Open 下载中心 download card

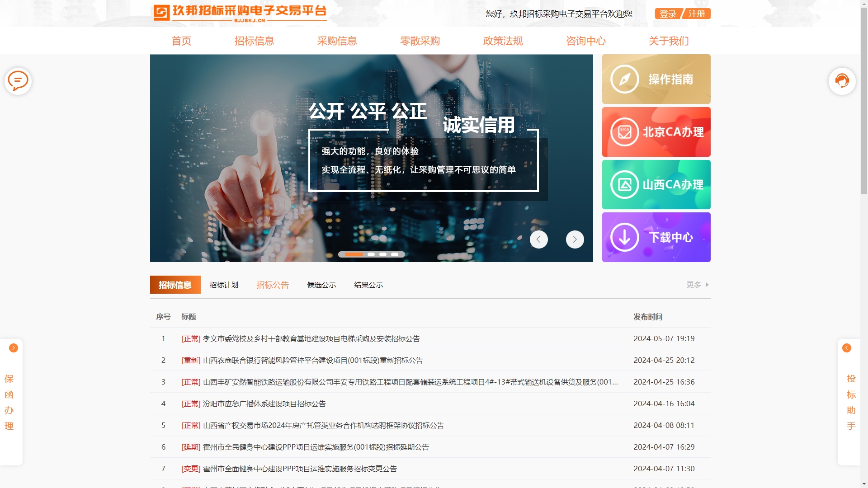tap(656, 237)
